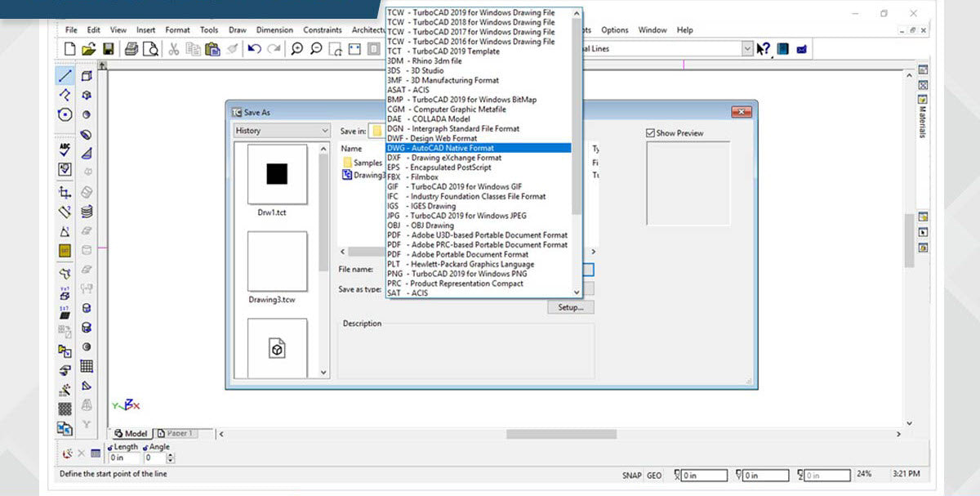Image resolution: width=980 pixels, height=496 pixels.
Task: Click the Paste clipboard icon
Action: coord(212,49)
